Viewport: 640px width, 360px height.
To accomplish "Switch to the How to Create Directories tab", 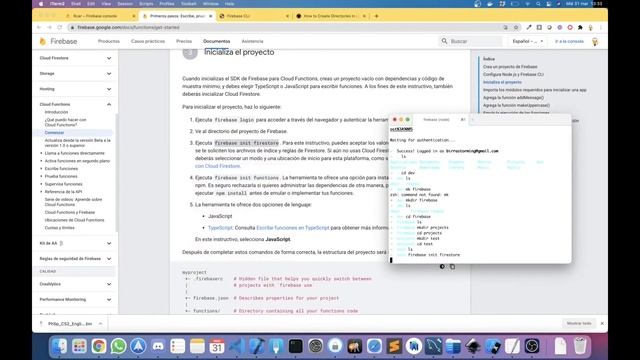I will [x=331, y=16].
